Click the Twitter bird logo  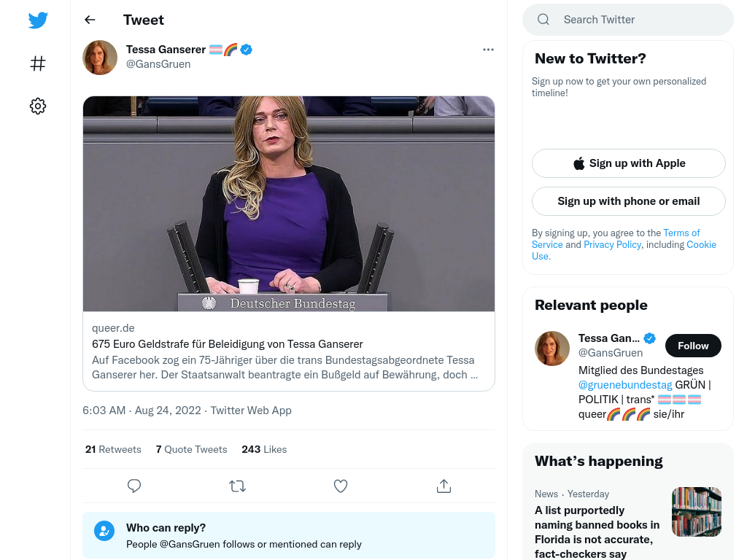[38, 20]
